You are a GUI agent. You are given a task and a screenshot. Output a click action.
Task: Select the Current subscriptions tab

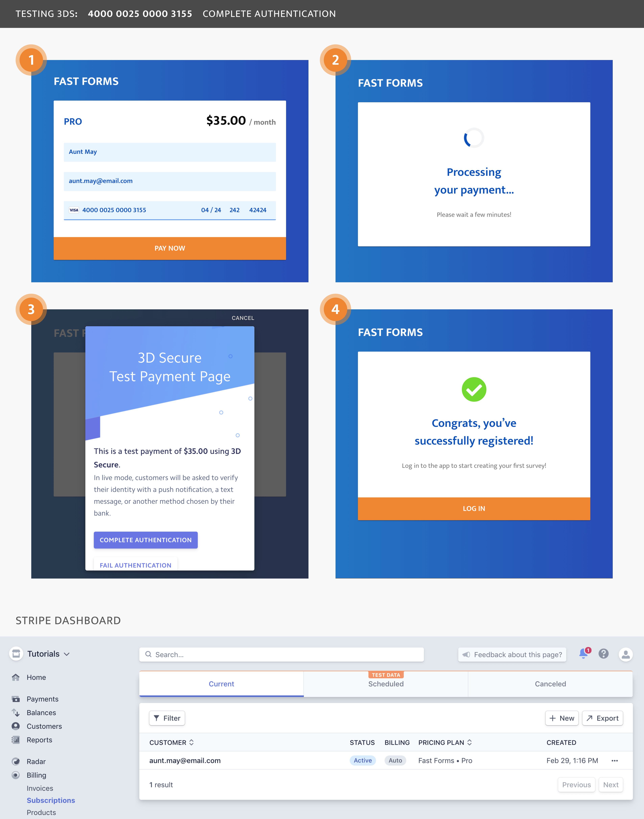click(221, 683)
